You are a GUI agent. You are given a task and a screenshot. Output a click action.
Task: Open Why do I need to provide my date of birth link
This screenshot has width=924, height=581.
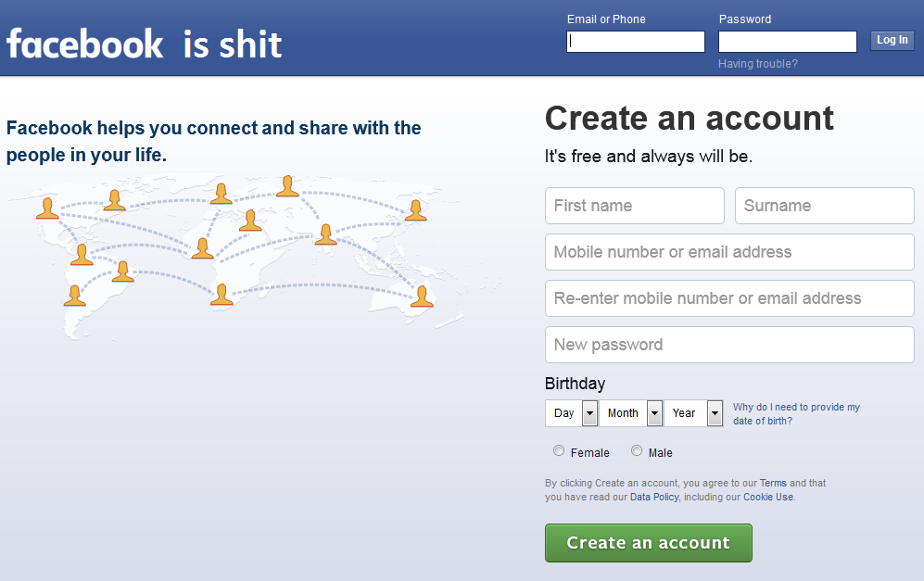(x=796, y=413)
